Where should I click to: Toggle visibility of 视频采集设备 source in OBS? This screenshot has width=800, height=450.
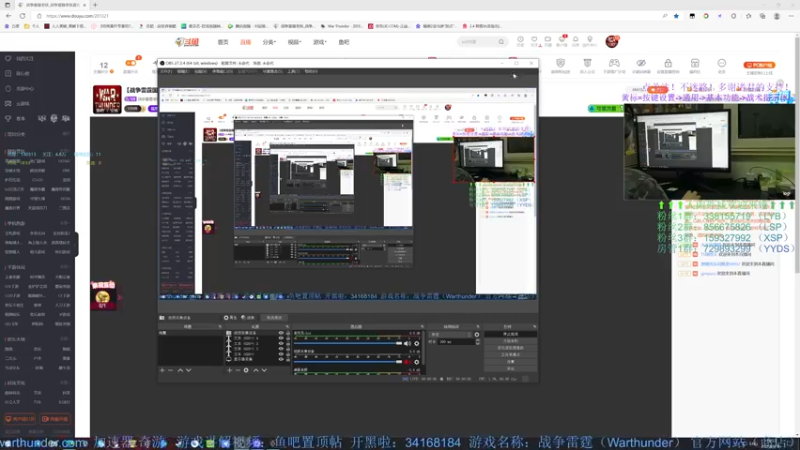tap(281, 333)
